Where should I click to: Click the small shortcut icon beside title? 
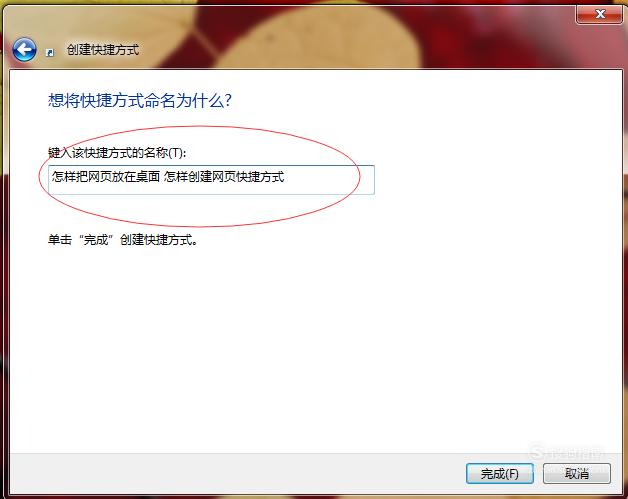click(50, 52)
